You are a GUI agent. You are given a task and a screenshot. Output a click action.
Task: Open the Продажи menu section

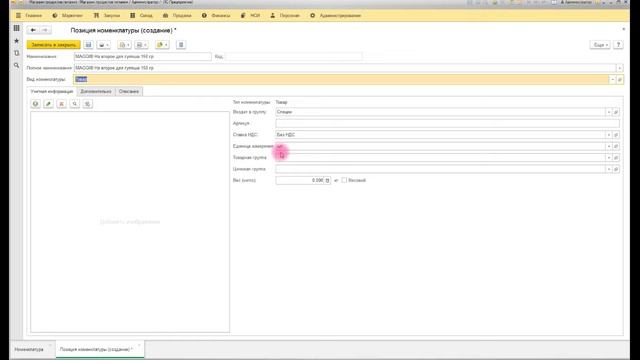(177, 16)
